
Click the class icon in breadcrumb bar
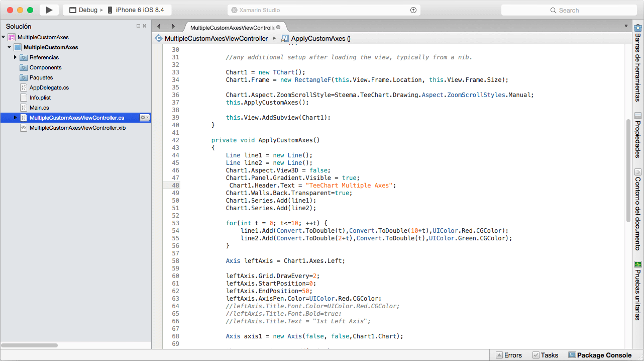158,38
